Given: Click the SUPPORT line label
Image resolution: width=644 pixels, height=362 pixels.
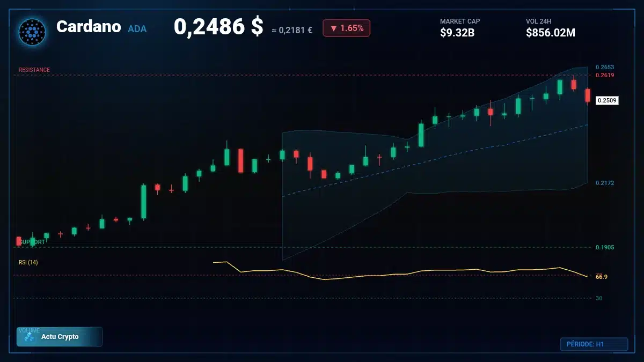Looking at the screenshot, I should tap(32, 242).
